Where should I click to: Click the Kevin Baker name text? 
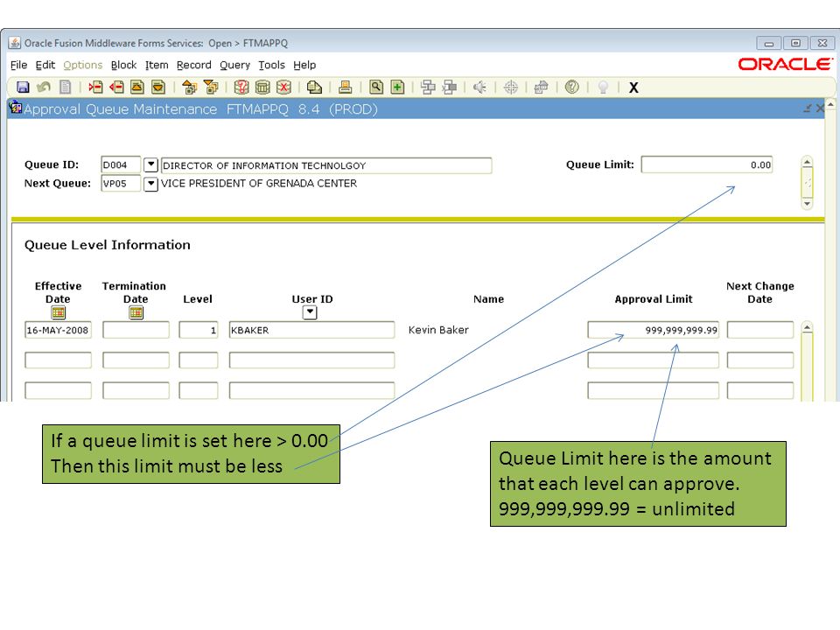click(438, 330)
